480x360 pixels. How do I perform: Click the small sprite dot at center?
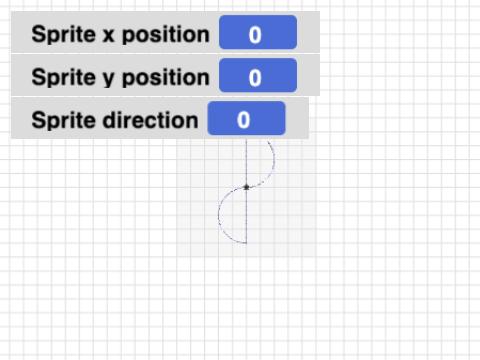coord(246,187)
